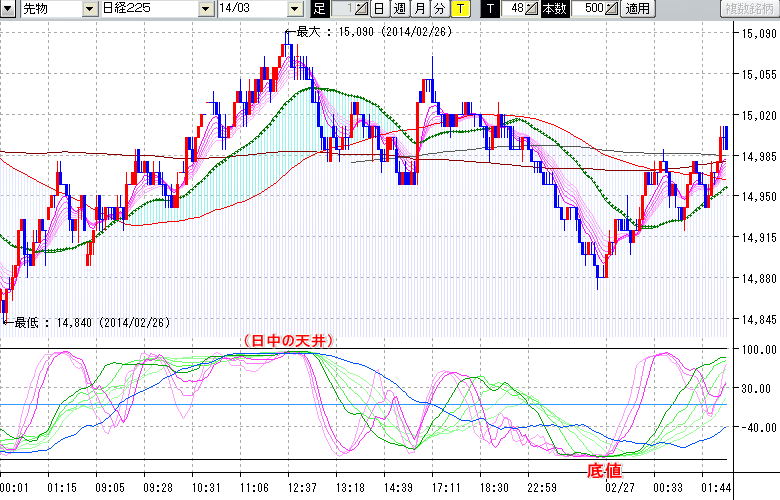
Task: Click the 最低 14,840 low price label
Action: (84, 322)
